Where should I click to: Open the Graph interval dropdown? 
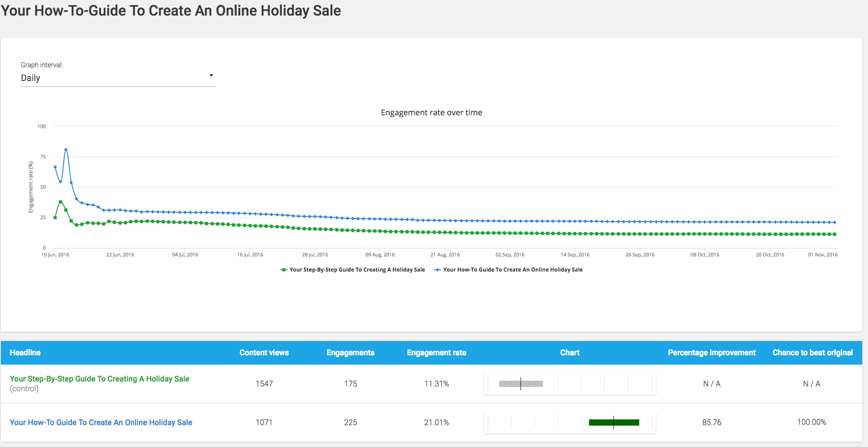click(118, 77)
